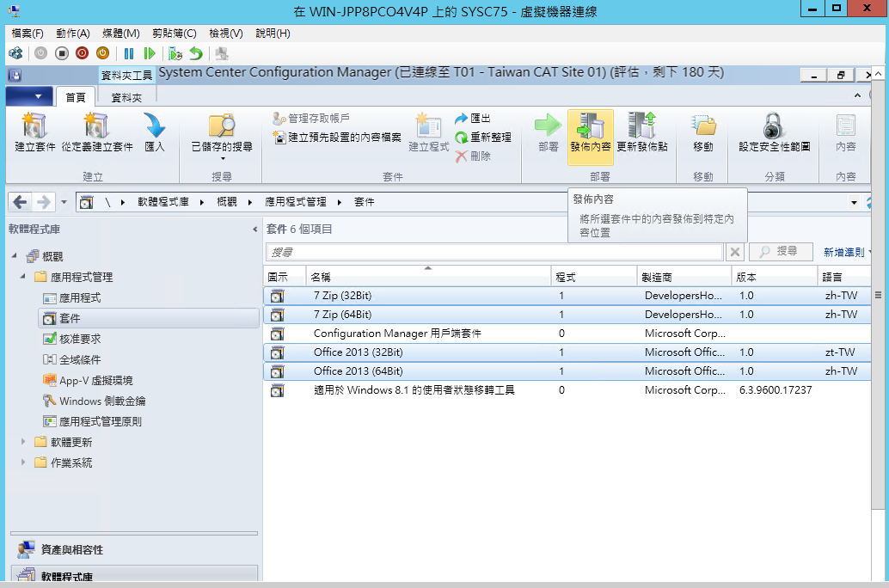Select 建立預先設置的內容檔案
This screenshot has height=588, width=889.
tap(337, 138)
